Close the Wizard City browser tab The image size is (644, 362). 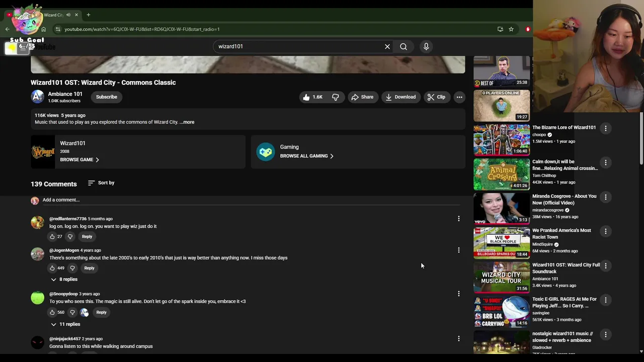76,15
